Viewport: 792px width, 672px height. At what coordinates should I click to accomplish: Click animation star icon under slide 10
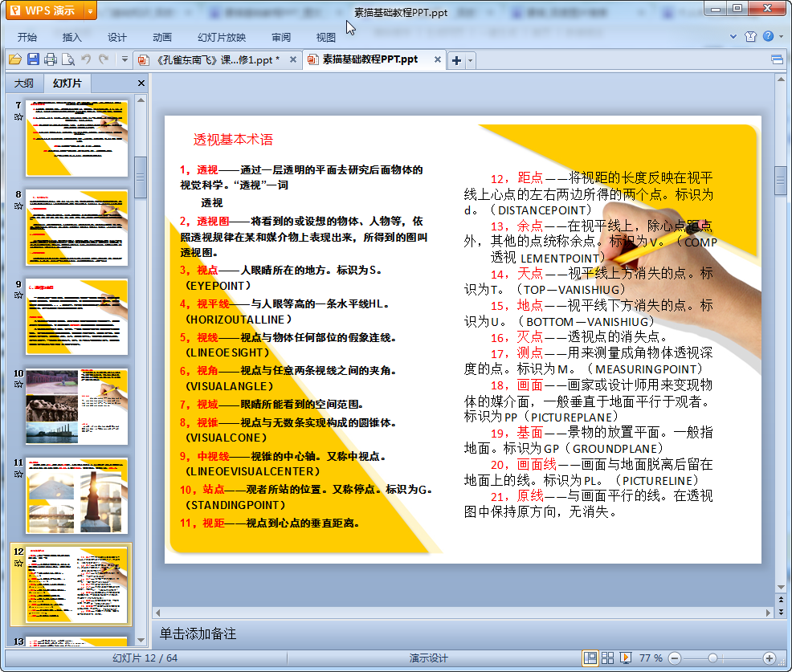point(18,385)
